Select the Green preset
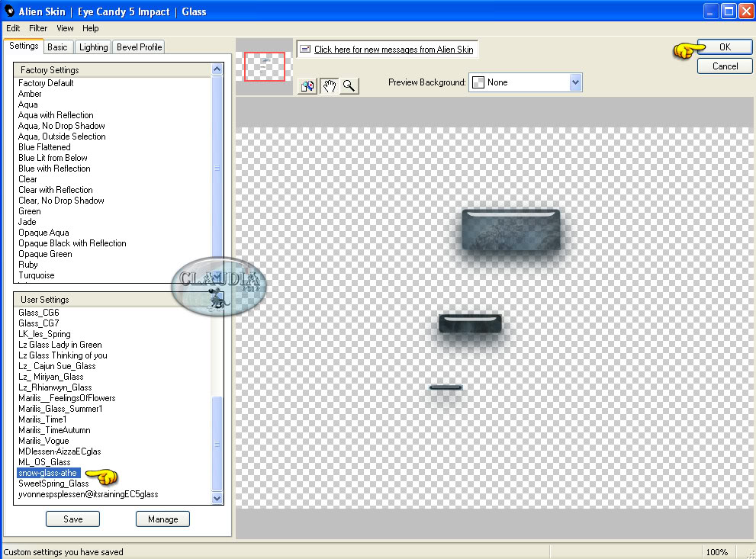 30,211
